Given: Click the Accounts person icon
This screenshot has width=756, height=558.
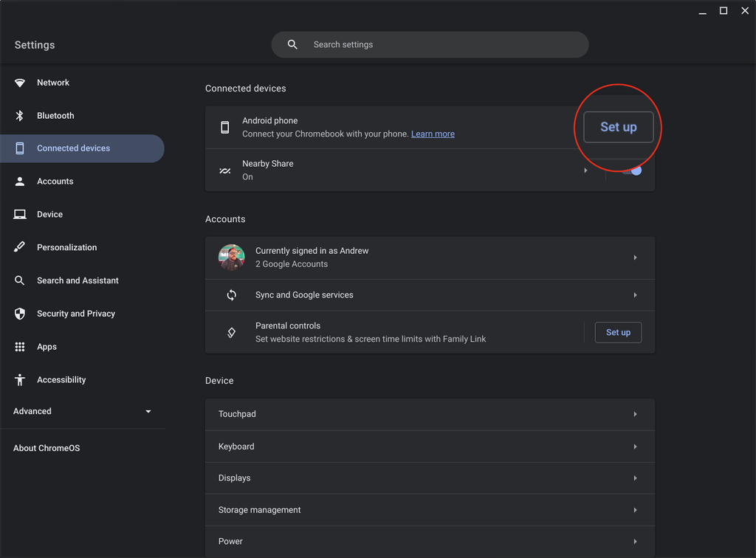Looking at the screenshot, I should tap(20, 182).
